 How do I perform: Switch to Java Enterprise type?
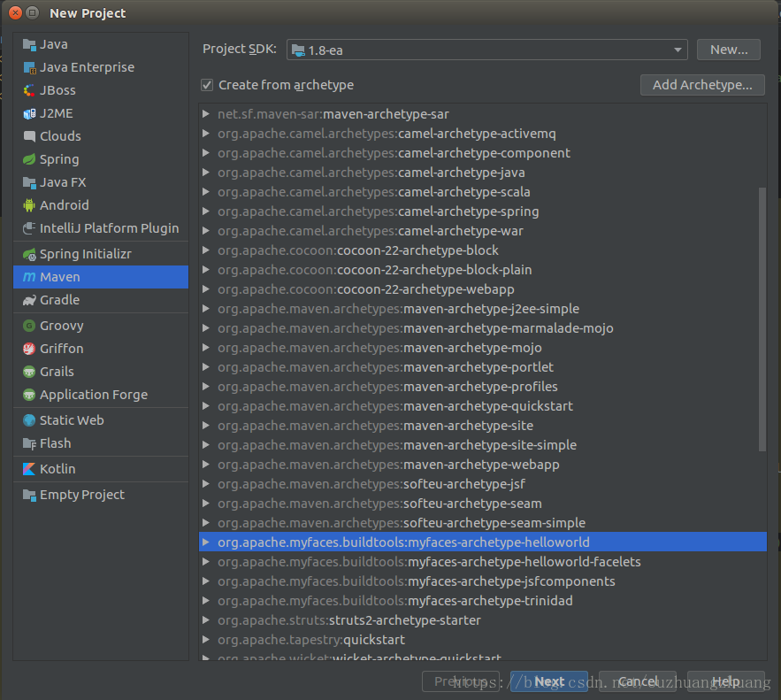pyautogui.click(x=101, y=68)
